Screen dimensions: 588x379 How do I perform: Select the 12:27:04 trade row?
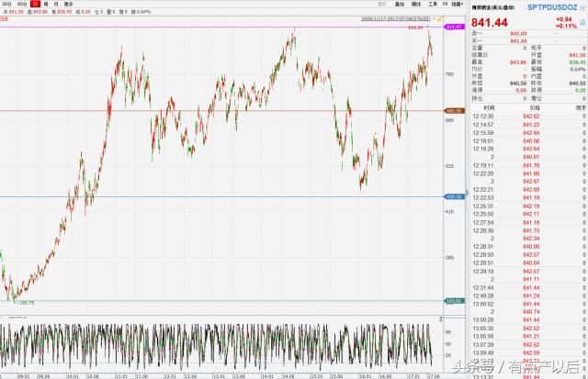pos(529,222)
